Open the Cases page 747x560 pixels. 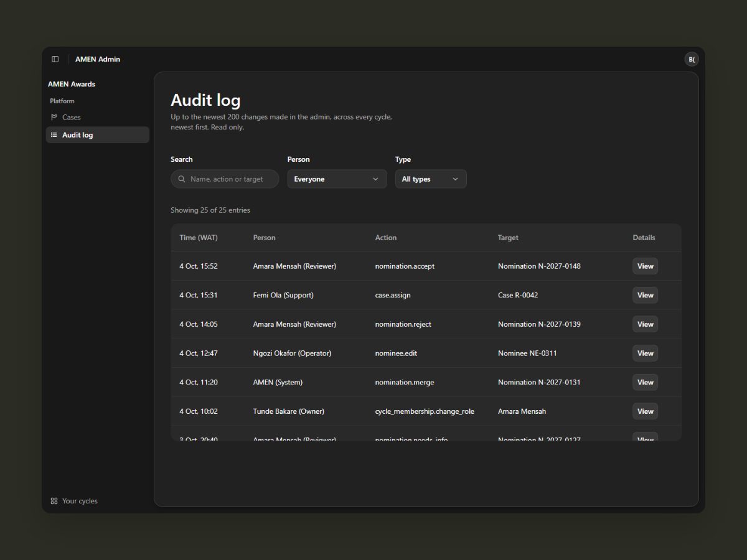98,117
